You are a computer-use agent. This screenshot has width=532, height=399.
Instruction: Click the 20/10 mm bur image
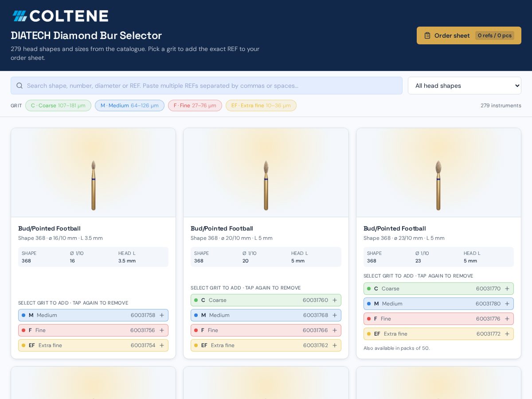pos(266,185)
